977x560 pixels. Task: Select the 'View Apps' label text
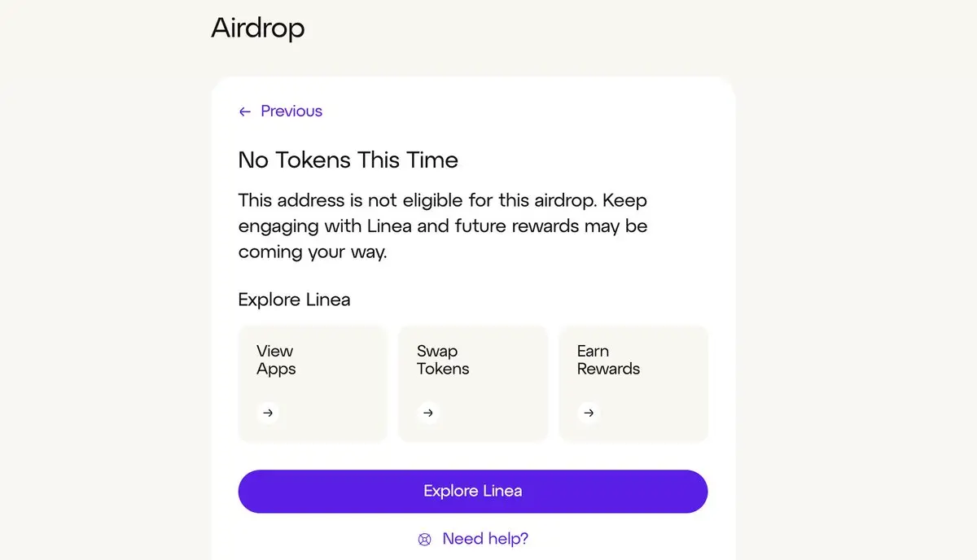[276, 360]
